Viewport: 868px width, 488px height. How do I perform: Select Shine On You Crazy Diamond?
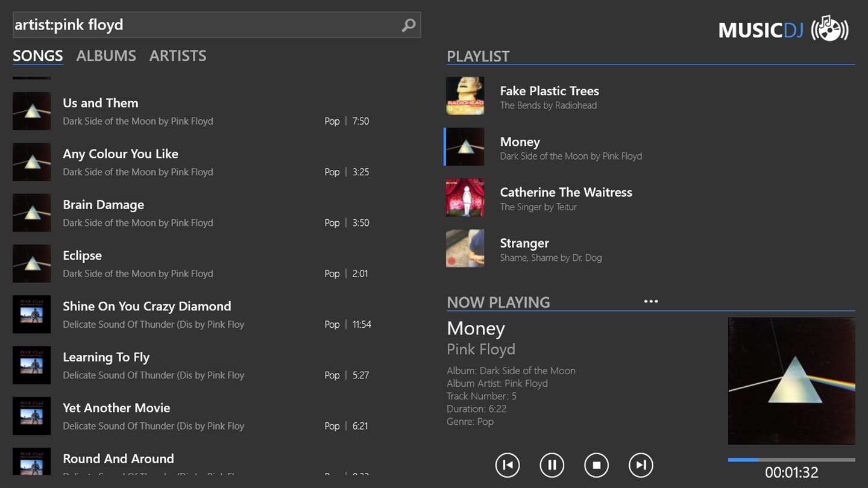click(147, 306)
